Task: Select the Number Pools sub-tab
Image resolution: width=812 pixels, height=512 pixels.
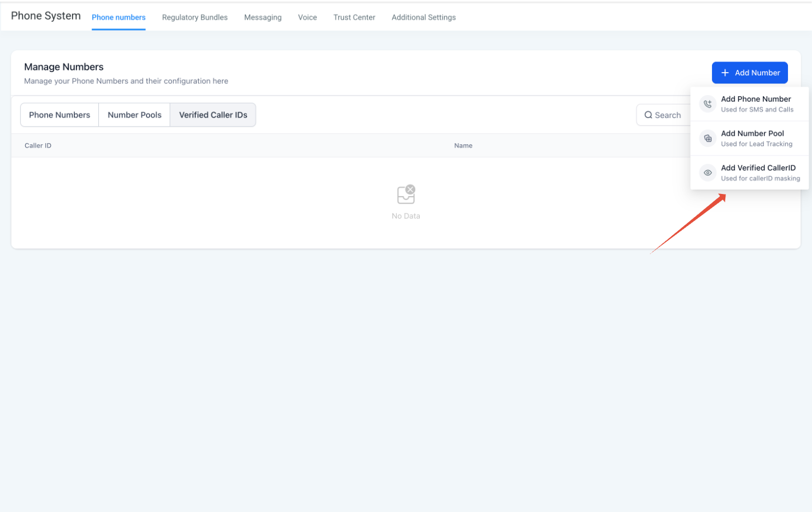Action: (x=135, y=115)
